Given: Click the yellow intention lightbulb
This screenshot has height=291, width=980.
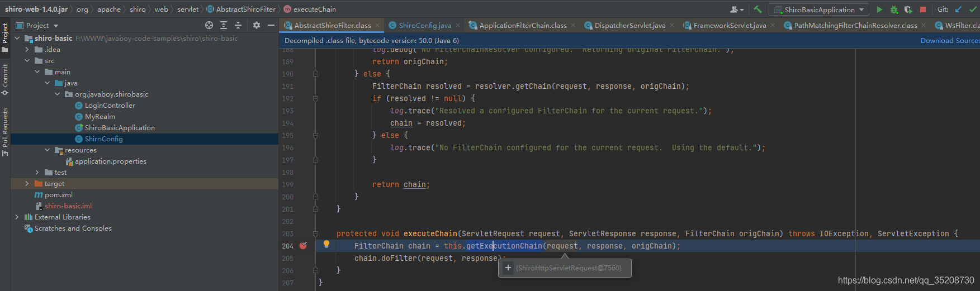Looking at the screenshot, I should (326, 244).
